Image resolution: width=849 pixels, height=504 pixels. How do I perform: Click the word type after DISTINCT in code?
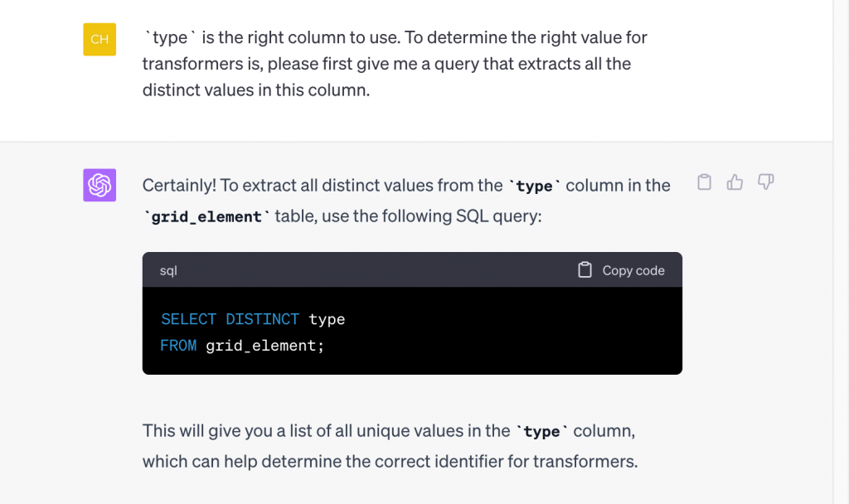point(327,319)
